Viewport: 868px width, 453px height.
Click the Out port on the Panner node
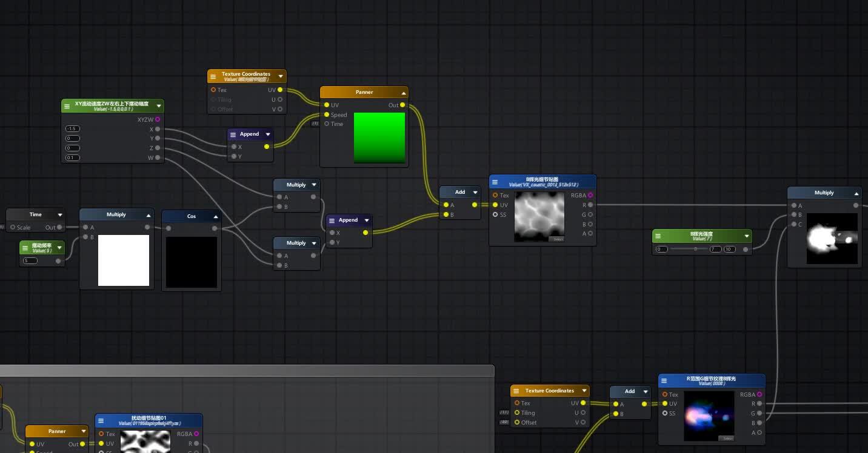click(x=402, y=105)
